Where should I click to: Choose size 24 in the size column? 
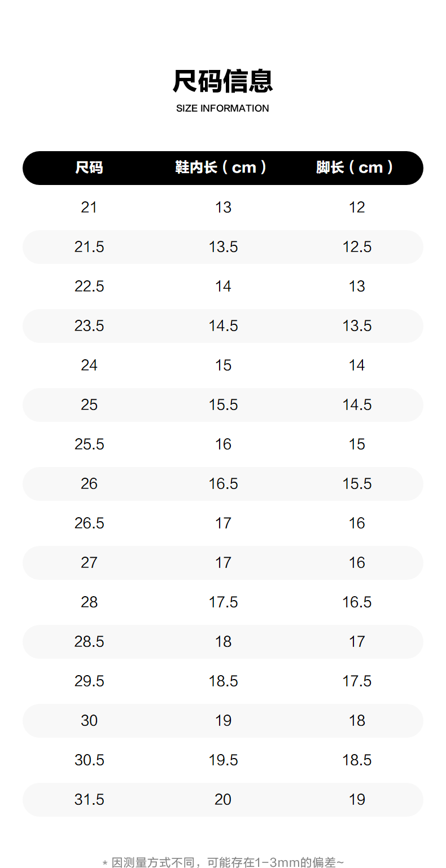89,365
